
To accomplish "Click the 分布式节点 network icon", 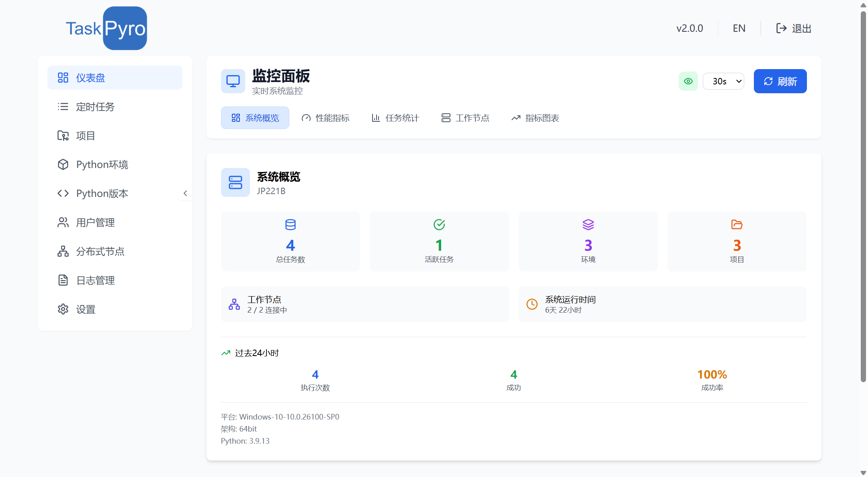I will (63, 251).
